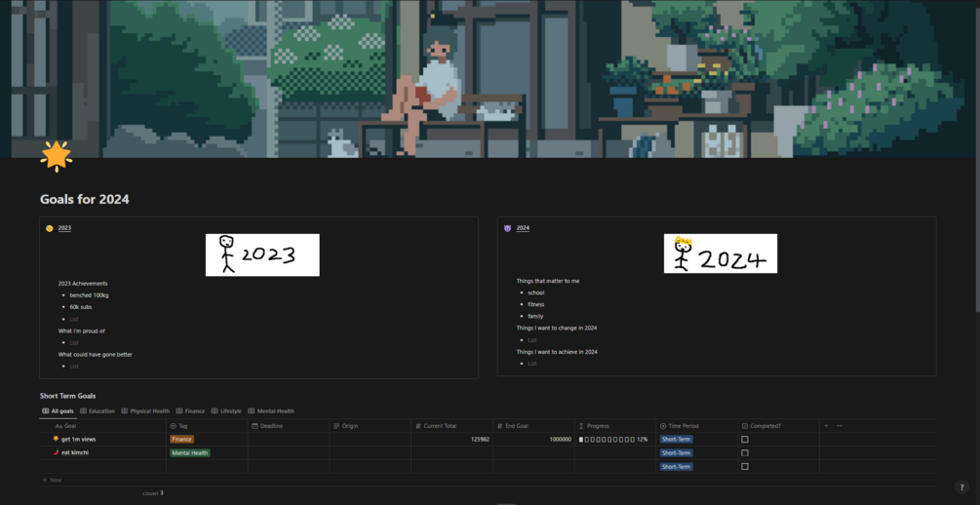Screen dimensions: 980x505
Task: Toggle Completed checkbox for 'get 1m views'
Action: (744, 440)
